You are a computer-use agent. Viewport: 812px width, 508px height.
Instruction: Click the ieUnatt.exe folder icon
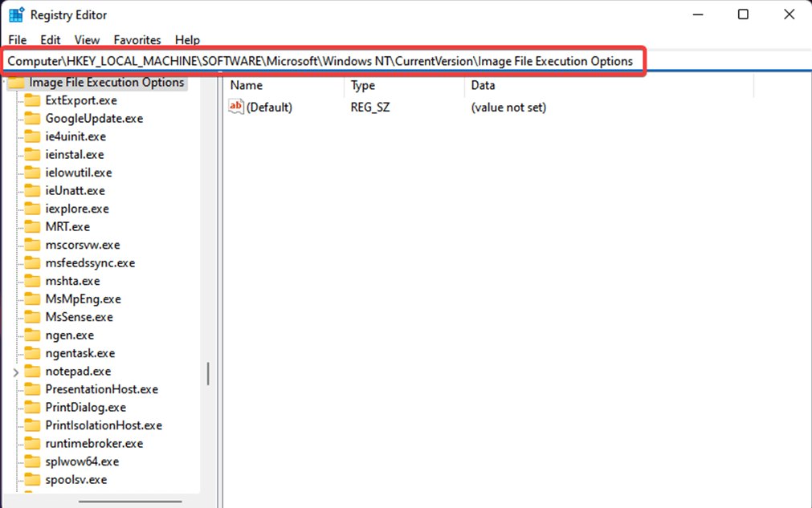tap(32, 191)
